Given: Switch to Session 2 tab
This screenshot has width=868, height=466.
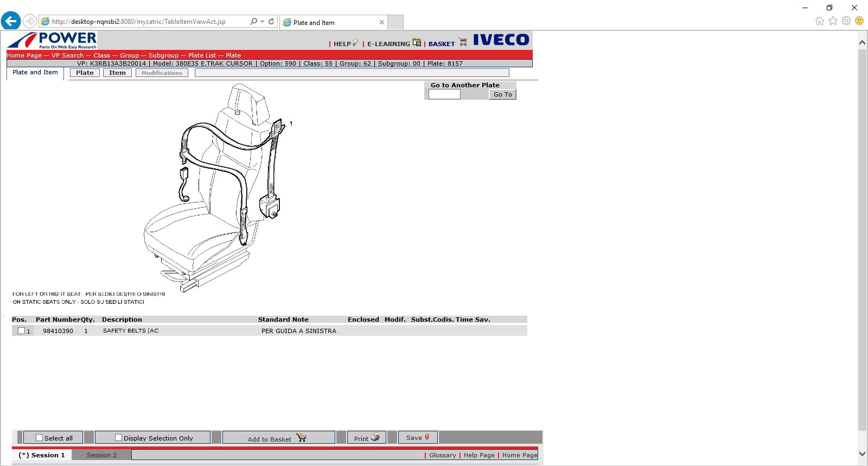Looking at the screenshot, I should (x=101, y=455).
